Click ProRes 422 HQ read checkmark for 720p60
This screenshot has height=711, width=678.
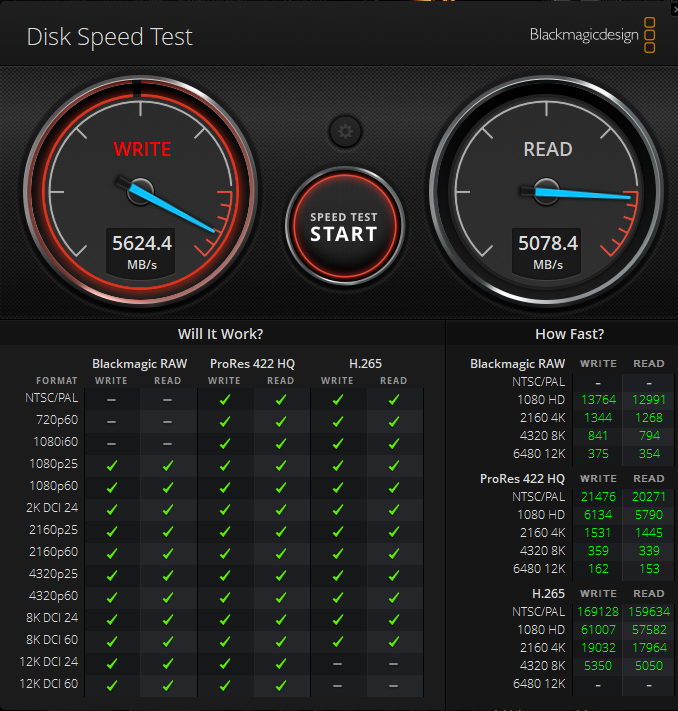coord(281,422)
